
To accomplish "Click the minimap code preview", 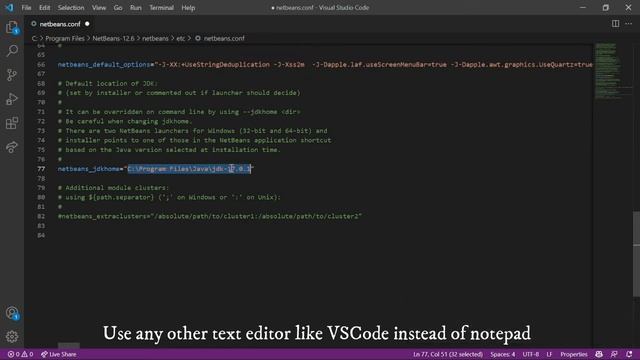I will pyautogui.click(x=607, y=71).
